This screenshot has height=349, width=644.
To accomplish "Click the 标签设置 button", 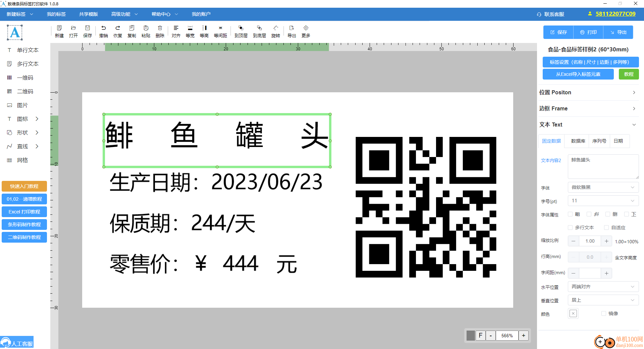I will 591,62.
